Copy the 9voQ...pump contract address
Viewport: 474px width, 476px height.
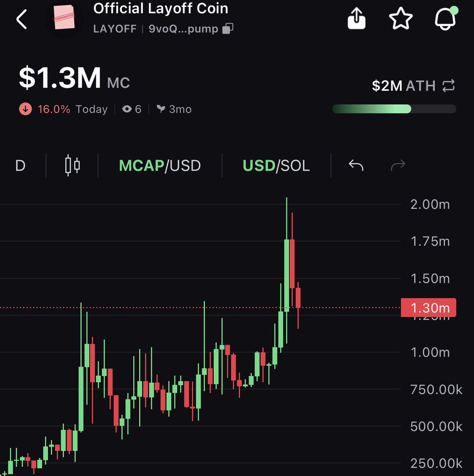228,29
